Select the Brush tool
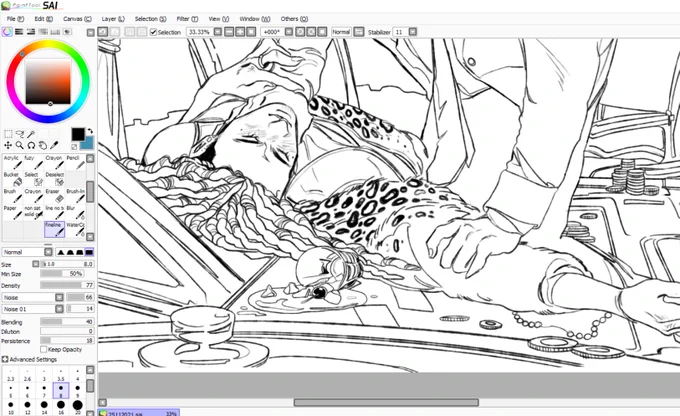This screenshot has width=680, height=416. tap(13, 196)
